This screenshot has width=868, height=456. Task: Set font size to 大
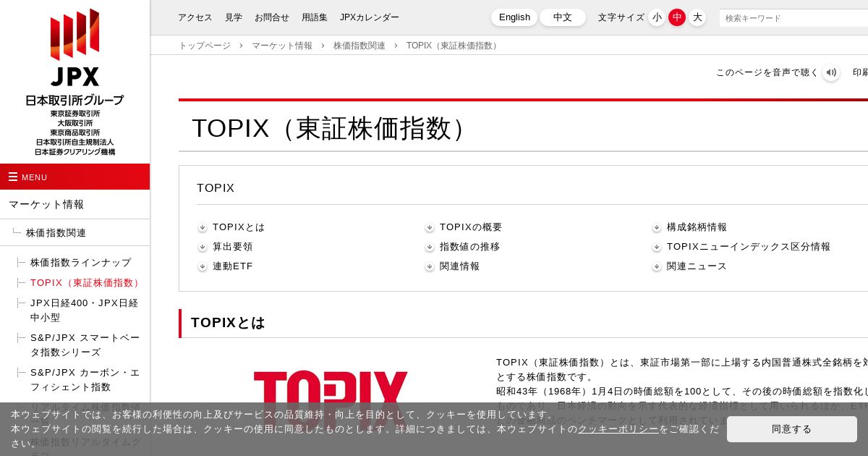point(697,17)
